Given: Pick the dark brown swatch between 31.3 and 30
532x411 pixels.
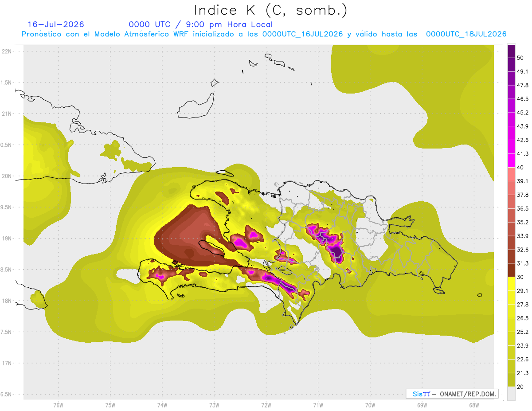Looking at the screenshot, I should pyautogui.click(x=512, y=270).
